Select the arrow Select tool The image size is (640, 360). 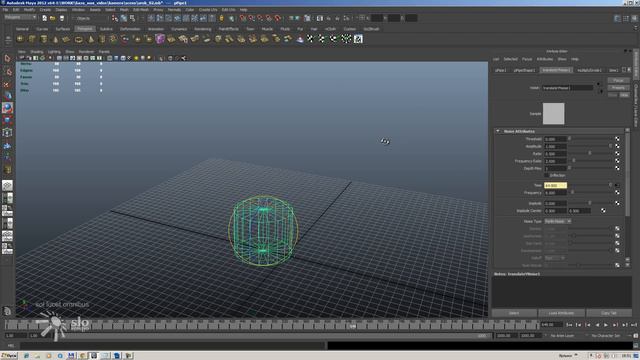pyautogui.click(x=7, y=59)
